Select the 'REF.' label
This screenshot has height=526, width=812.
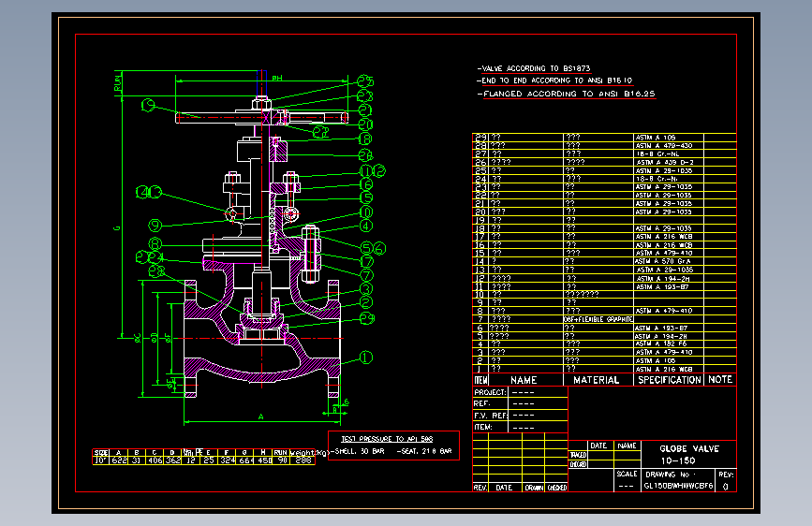482,403
